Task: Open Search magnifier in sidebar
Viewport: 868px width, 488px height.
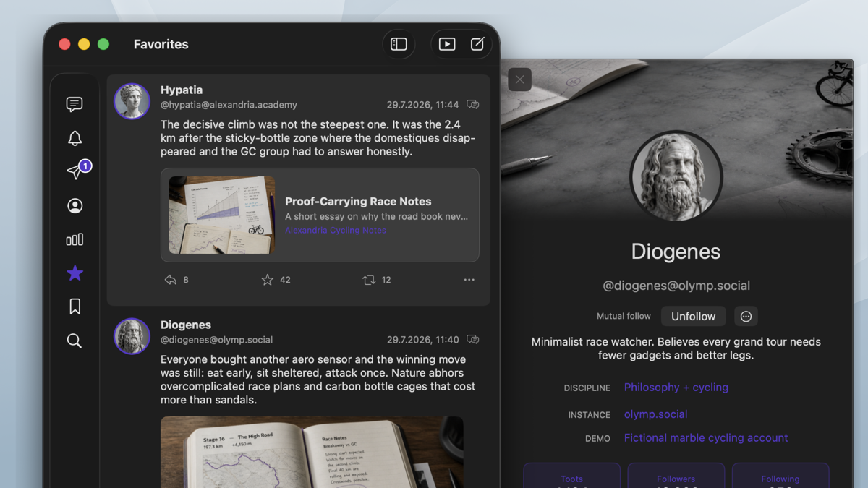Action: (x=75, y=341)
